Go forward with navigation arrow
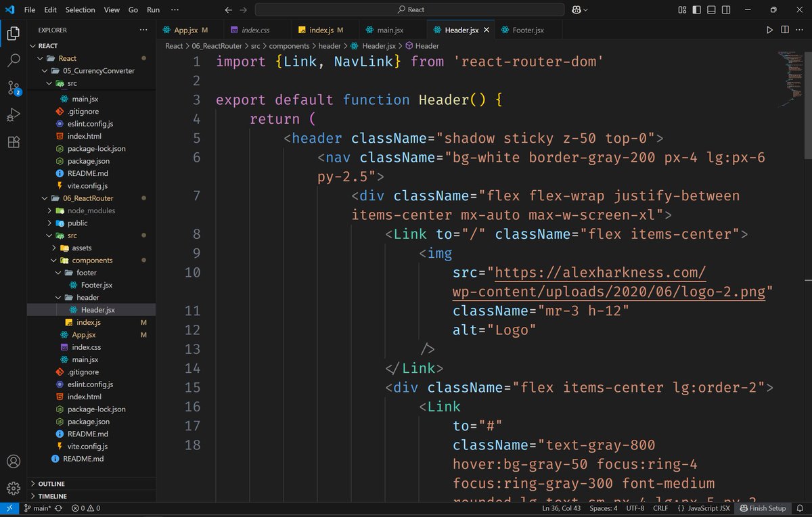The image size is (812, 517). pos(243,10)
